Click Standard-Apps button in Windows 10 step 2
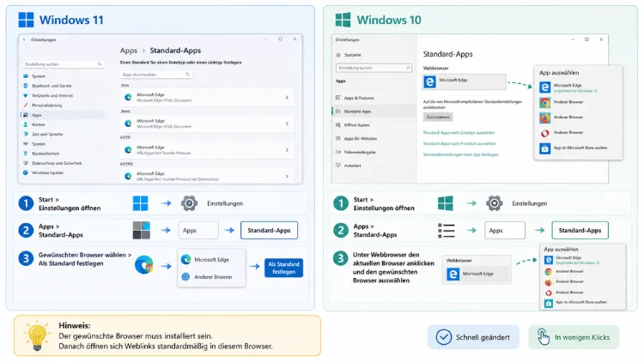 [x=580, y=230]
